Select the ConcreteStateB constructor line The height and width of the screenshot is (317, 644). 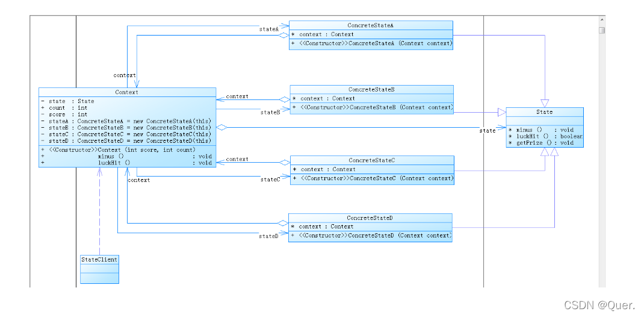(x=373, y=108)
